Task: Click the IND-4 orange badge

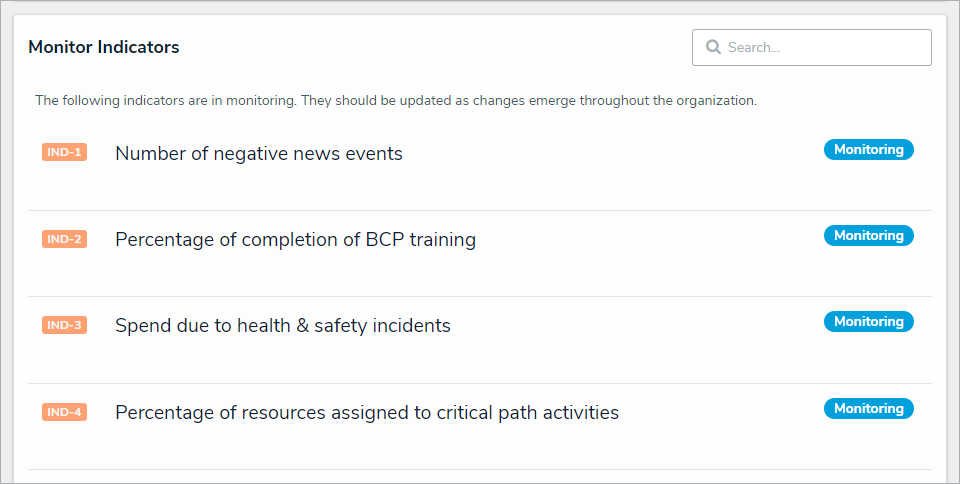Action: (64, 412)
